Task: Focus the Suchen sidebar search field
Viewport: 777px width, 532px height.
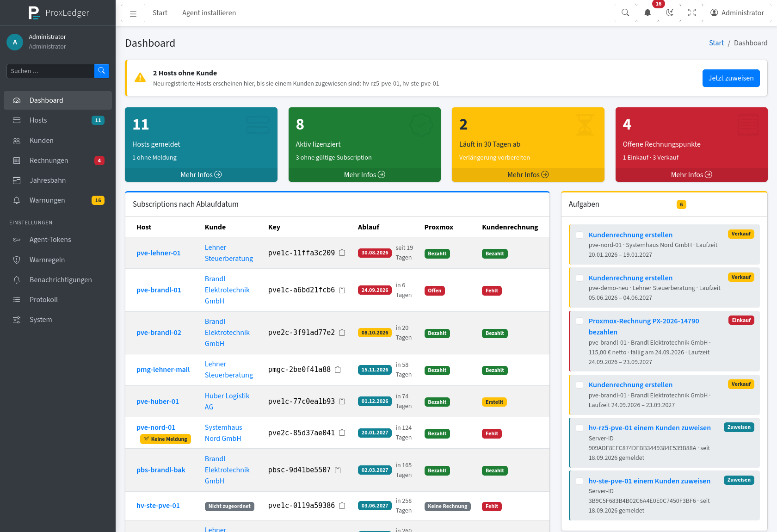Action: (x=50, y=71)
